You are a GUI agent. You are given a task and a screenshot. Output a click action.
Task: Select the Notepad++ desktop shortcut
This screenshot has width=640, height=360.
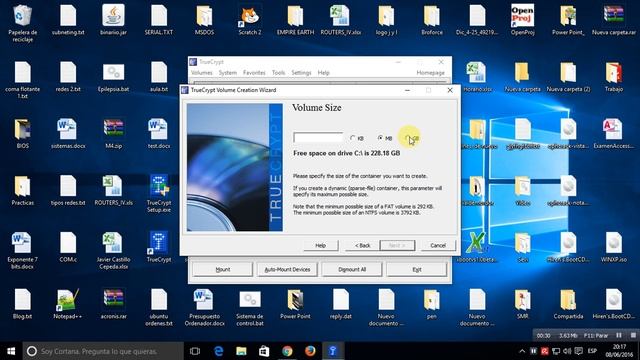68,304
